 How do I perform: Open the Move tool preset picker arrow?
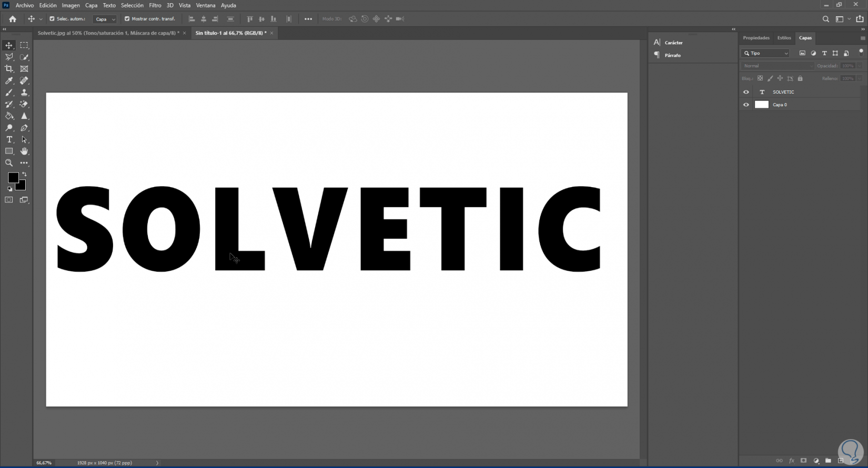tap(41, 19)
